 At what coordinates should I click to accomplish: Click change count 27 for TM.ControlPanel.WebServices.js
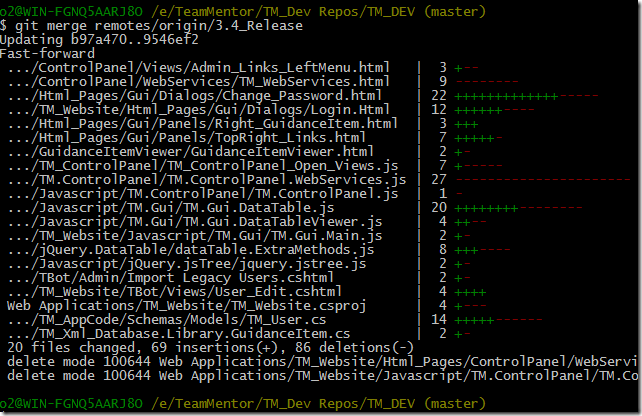(x=439, y=180)
